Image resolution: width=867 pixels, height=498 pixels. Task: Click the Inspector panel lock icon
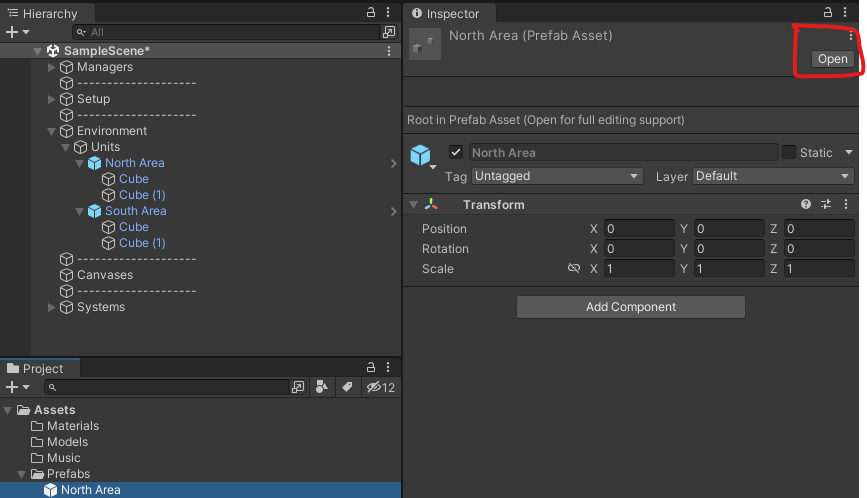pyautogui.click(x=828, y=13)
